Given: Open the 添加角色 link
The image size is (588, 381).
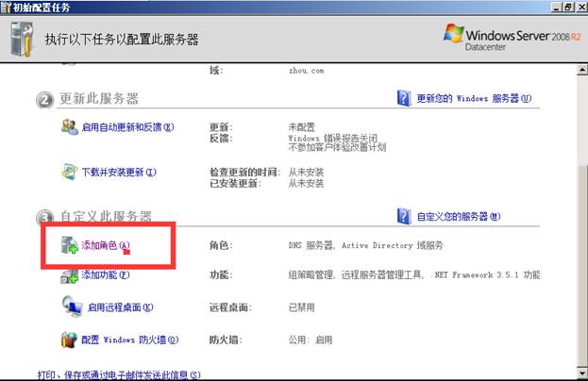Looking at the screenshot, I should [x=105, y=245].
